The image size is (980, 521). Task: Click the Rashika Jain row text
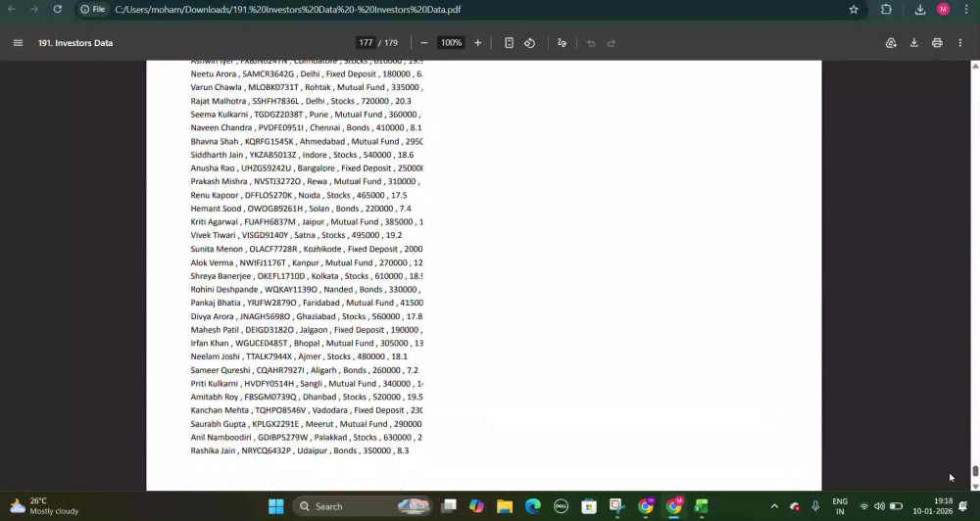click(x=299, y=450)
